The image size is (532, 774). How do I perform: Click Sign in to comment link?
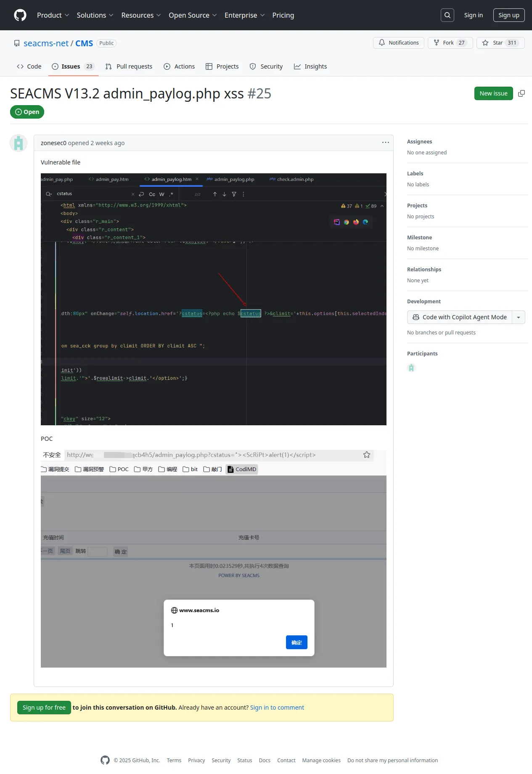[x=277, y=708]
